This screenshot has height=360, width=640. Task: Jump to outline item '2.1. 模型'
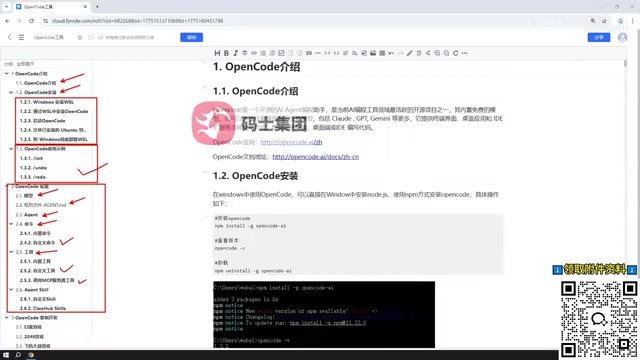(24, 196)
